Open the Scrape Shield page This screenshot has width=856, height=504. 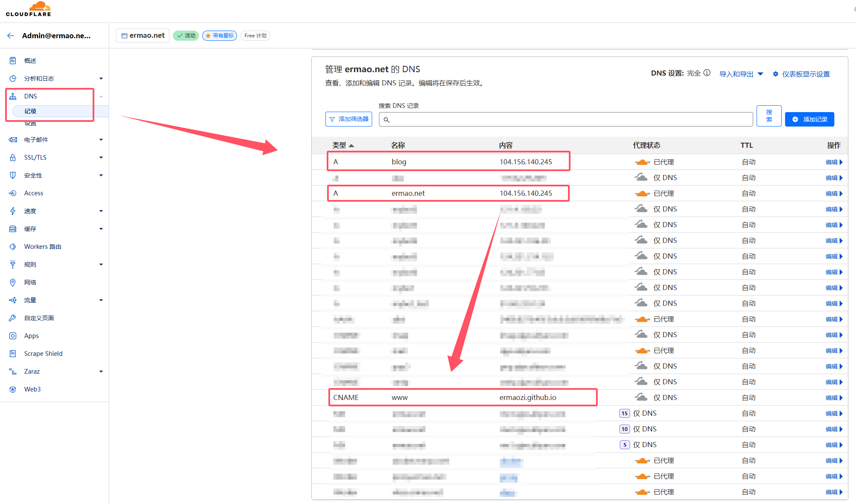click(43, 354)
